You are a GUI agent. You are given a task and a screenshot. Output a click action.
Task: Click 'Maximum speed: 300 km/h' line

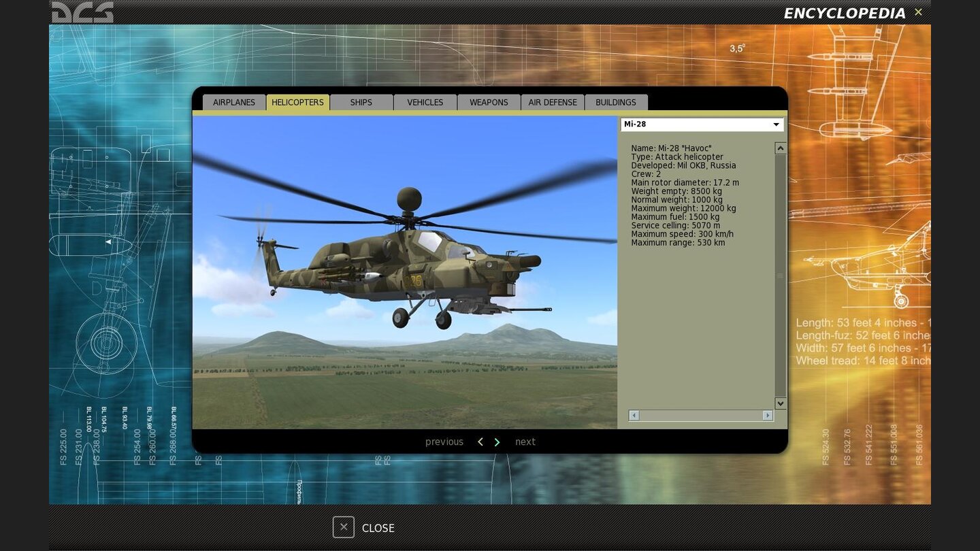[x=682, y=234]
